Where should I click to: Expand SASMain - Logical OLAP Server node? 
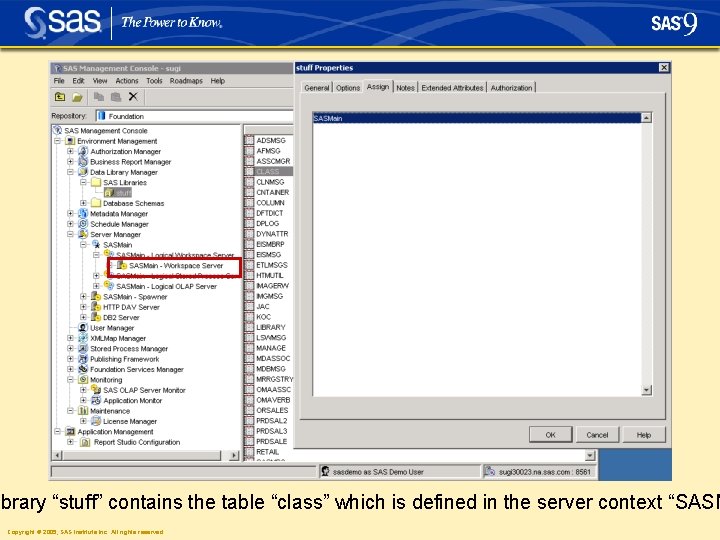point(96,286)
